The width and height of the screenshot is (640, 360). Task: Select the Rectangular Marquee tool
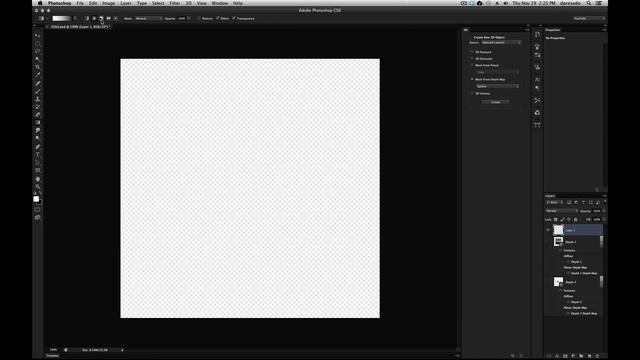click(38, 44)
